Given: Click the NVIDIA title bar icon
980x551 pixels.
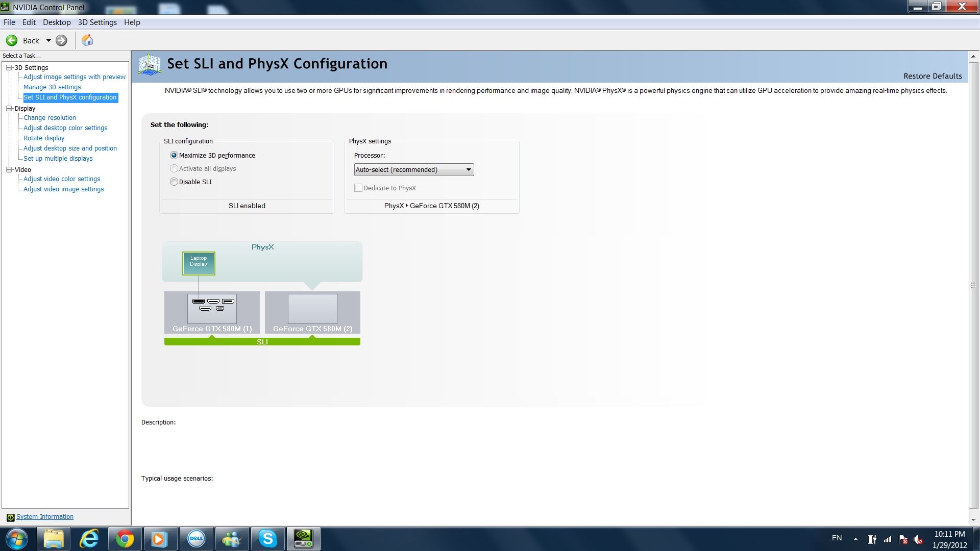Looking at the screenshot, I should click(5, 7).
